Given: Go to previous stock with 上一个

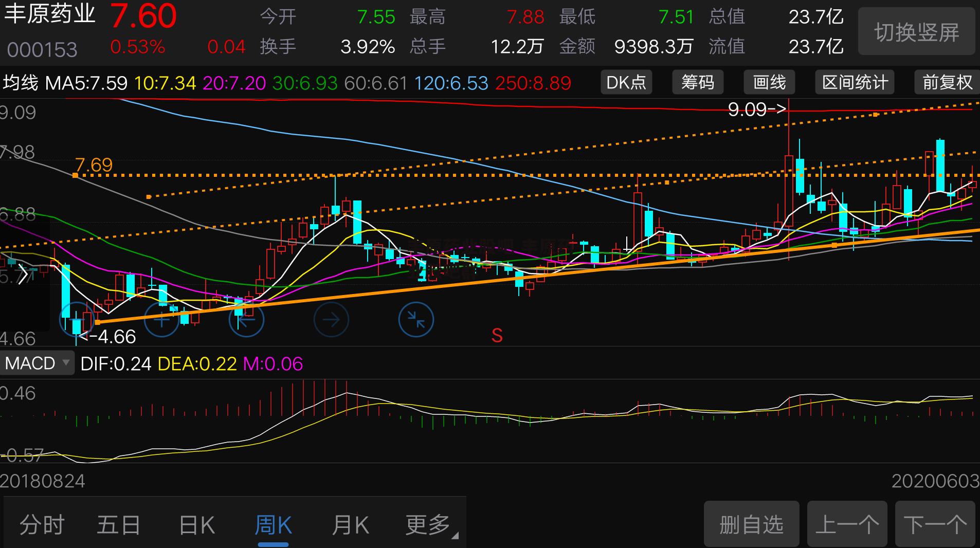Looking at the screenshot, I should (847, 524).
